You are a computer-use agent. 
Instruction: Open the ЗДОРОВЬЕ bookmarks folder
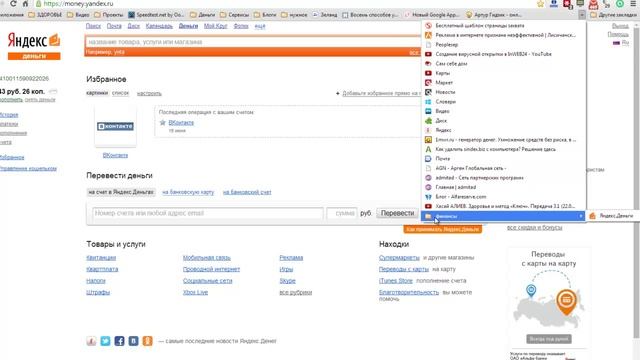(x=45, y=15)
